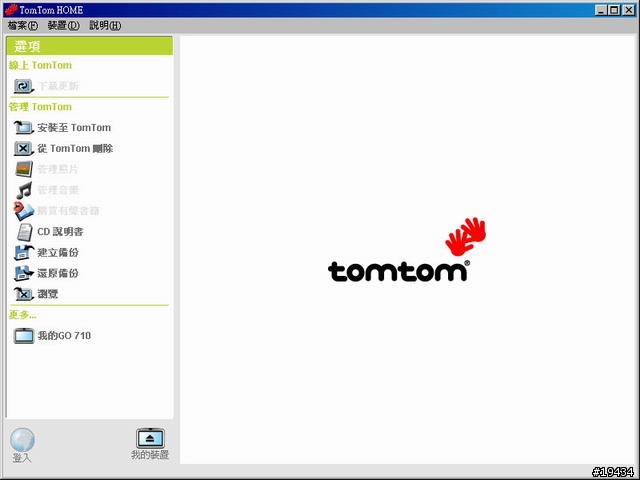The height and width of the screenshot is (480, 640).
Task: Select the 瀏覽 text link
Action: pyautogui.click(x=47, y=294)
